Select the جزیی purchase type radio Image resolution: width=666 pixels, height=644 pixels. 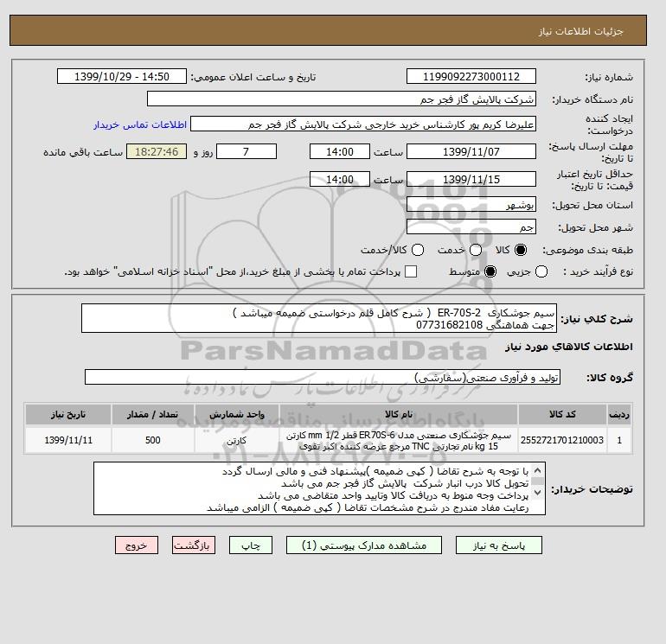pos(541,271)
